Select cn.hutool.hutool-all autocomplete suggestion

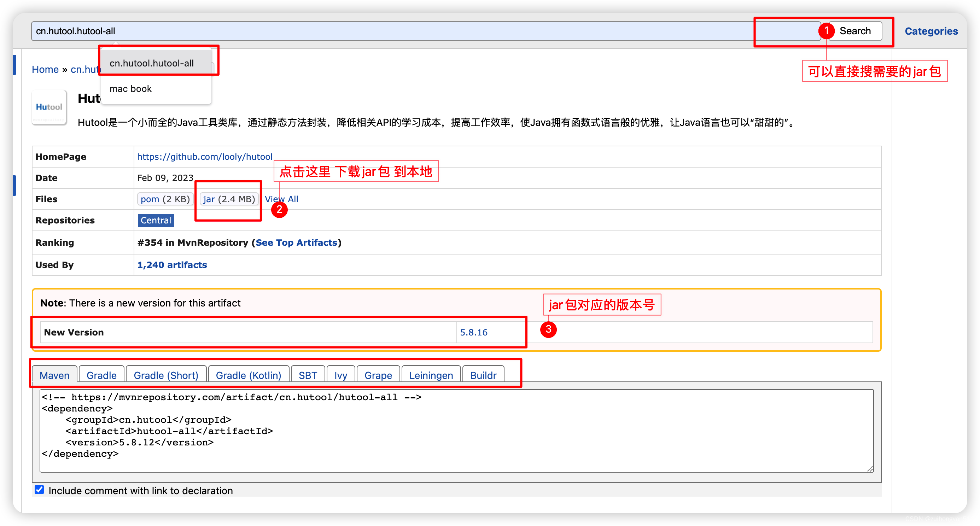tap(152, 63)
